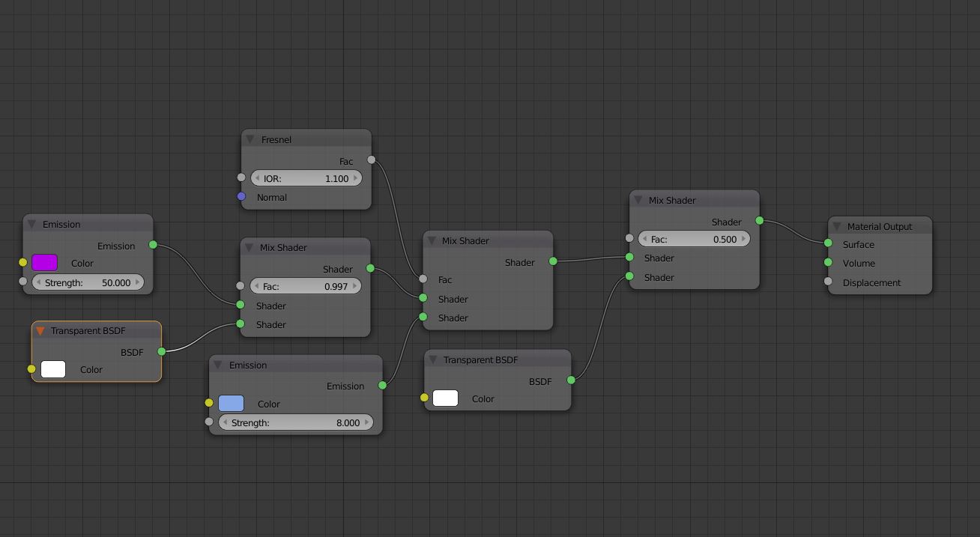Screen dimensions: 980x537
Task: Collapse the Fresnel node with its triangle
Action: (250, 139)
